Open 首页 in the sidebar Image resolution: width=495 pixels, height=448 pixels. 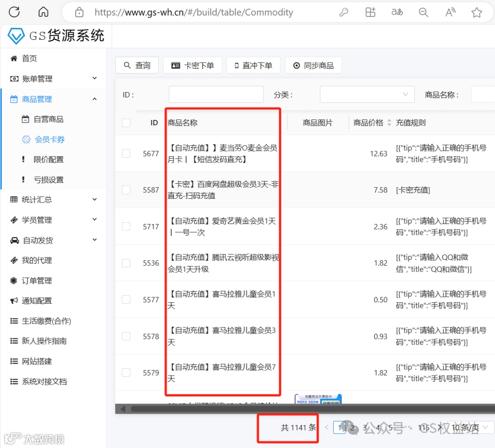(29, 58)
